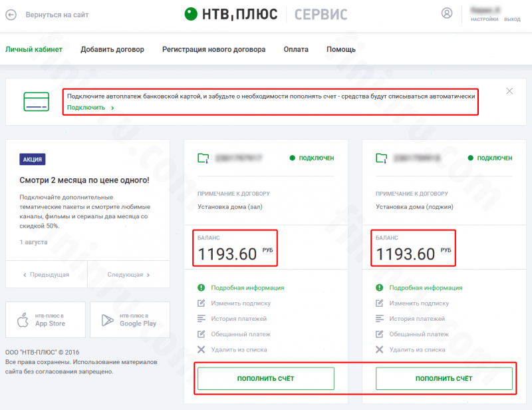Viewport: 532px width, 410px height.
Task: Open the Личный кабинет tab
Action: tap(34, 50)
